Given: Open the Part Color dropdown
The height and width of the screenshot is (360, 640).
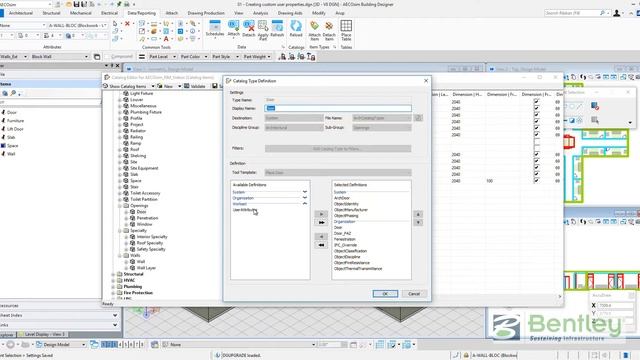Looking at the screenshot, I should (x=193, y=57).
